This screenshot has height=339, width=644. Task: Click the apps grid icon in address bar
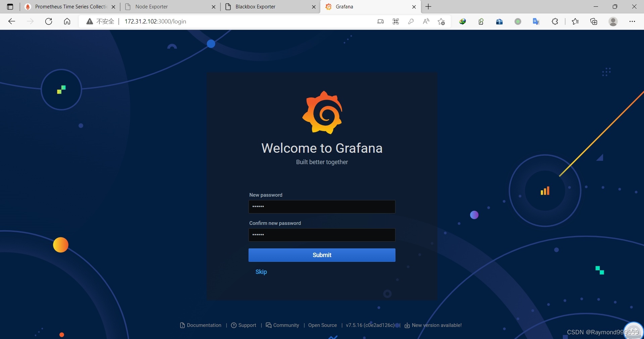click(x=396, y=21)
